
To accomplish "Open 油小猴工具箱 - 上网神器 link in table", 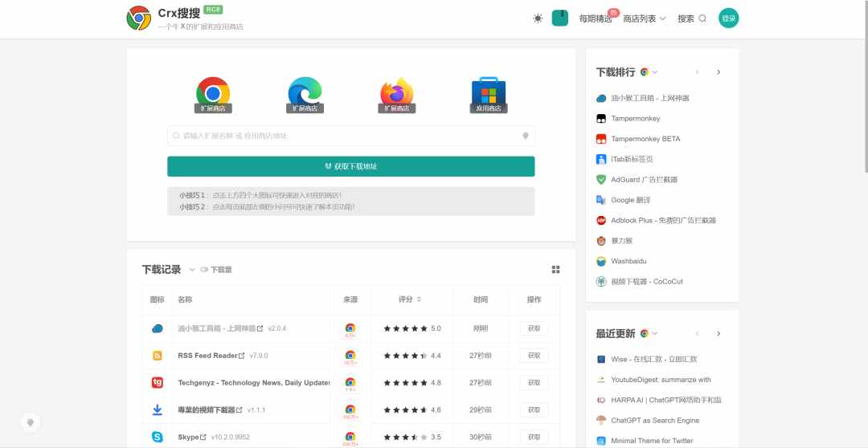I will tap(220, 328).
